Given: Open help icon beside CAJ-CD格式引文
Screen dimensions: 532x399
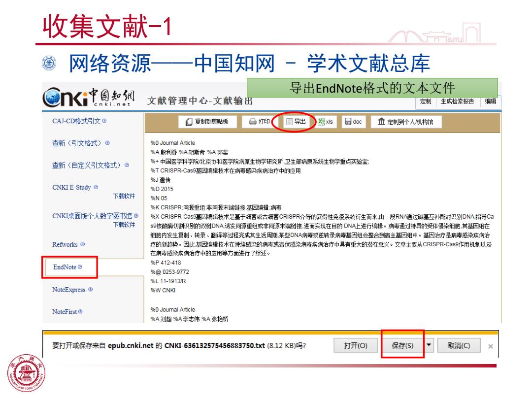Looking at the screenshot, I should 104,121.
